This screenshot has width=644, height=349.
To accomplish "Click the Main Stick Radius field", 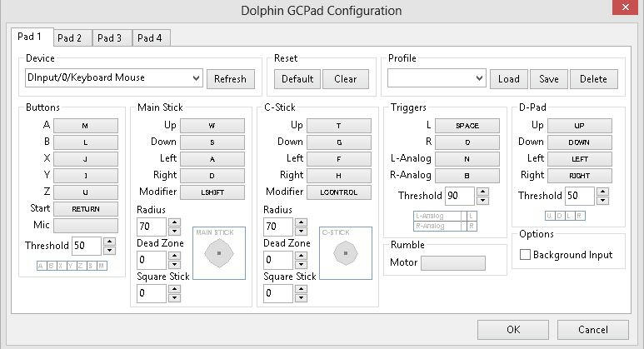I will pyautogui.click(x=152, y=227).
